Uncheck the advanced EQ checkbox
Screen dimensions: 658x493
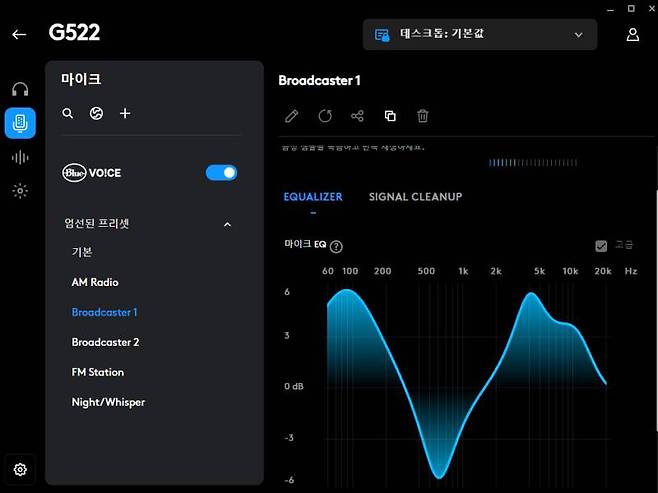(601, 246)
